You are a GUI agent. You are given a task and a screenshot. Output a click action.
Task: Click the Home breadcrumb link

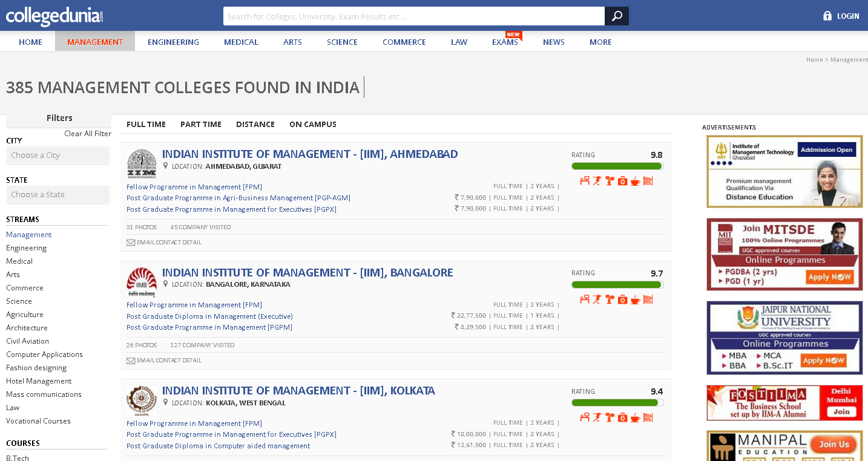click(x=815, y=60)
